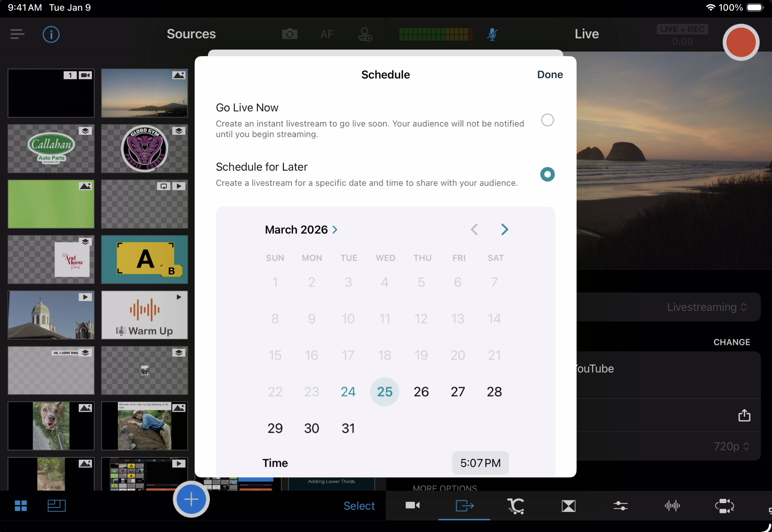Select the Go Live Now radio button
The height and width of the screenshot is (532, 772).
click(547, 120)
